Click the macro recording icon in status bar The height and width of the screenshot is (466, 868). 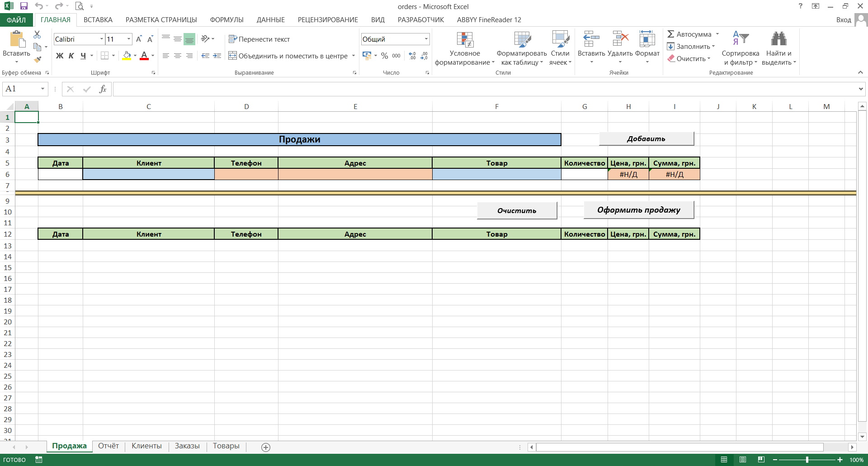click(39, 460)
